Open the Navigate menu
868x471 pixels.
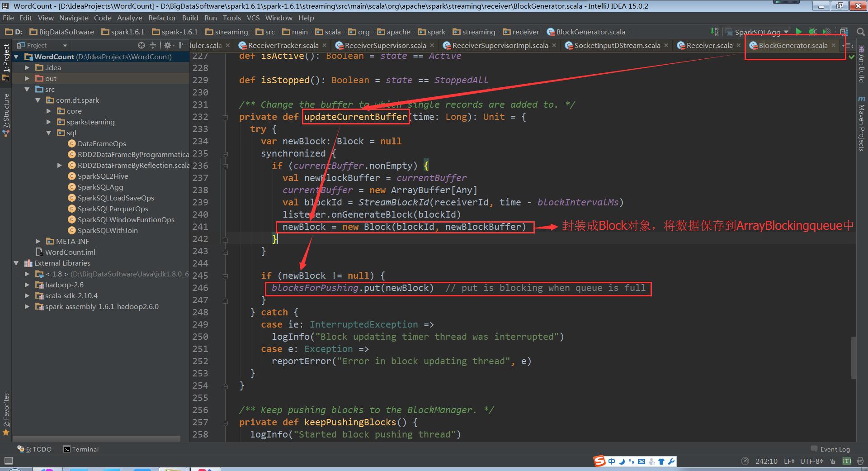(x=74, y=18)
